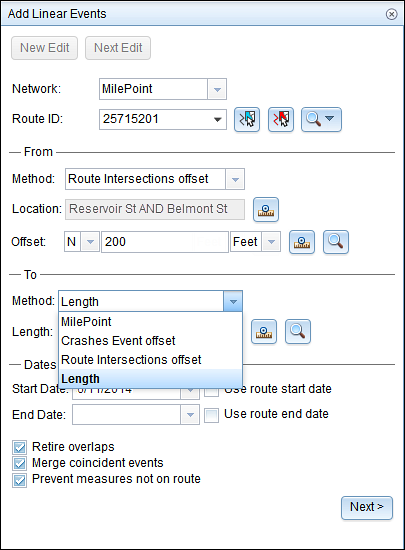405x550 pixels.
Task: Zoom to To length location magnifier
Action: coord(298,331)
